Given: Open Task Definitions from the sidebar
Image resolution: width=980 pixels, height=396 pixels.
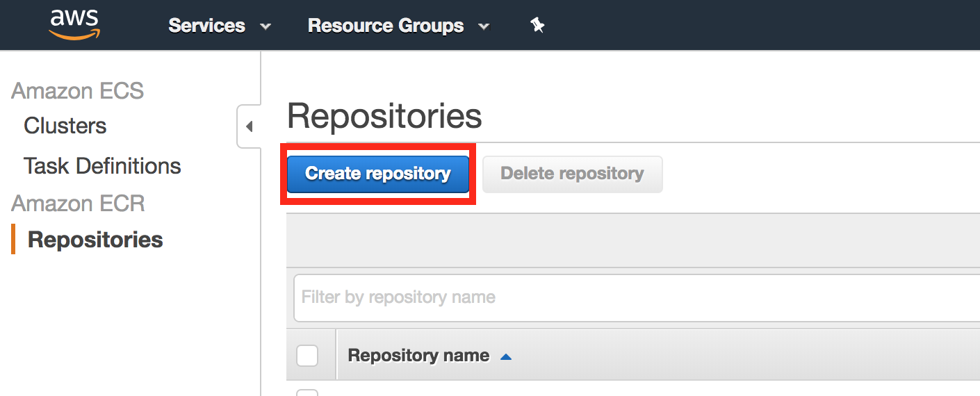Looking at the screenshot, I should 102,166.
